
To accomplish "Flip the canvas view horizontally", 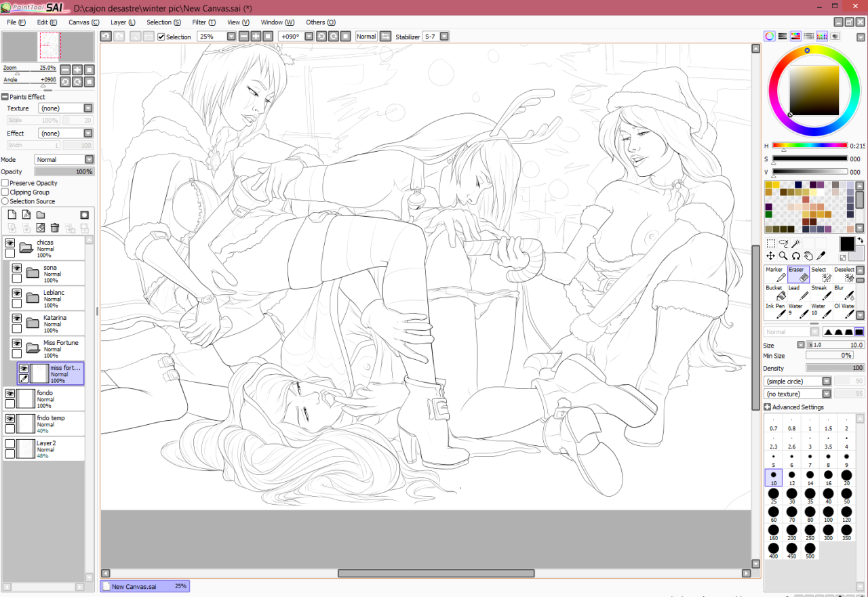I will [385, 36].
